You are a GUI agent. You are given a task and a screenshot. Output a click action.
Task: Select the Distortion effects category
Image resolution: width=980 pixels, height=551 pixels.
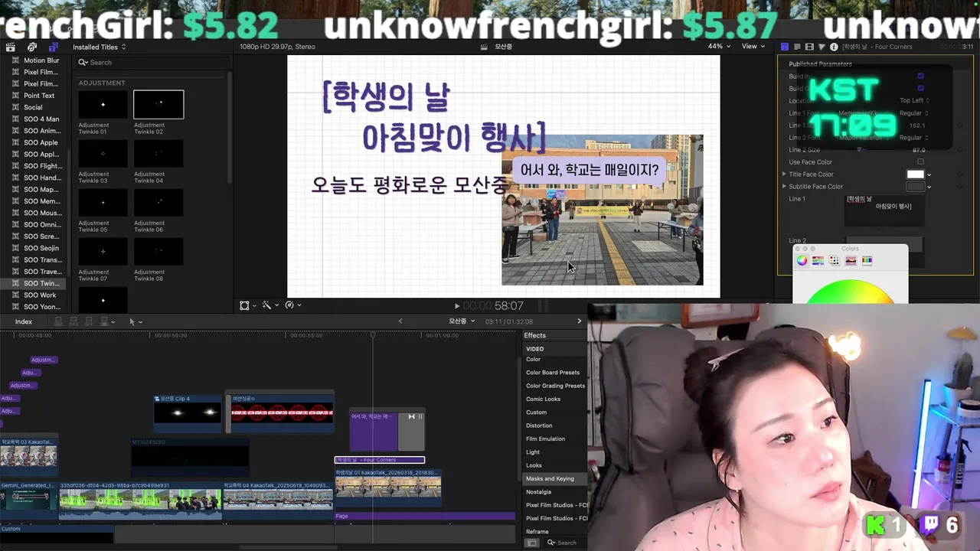coord(539,425)
